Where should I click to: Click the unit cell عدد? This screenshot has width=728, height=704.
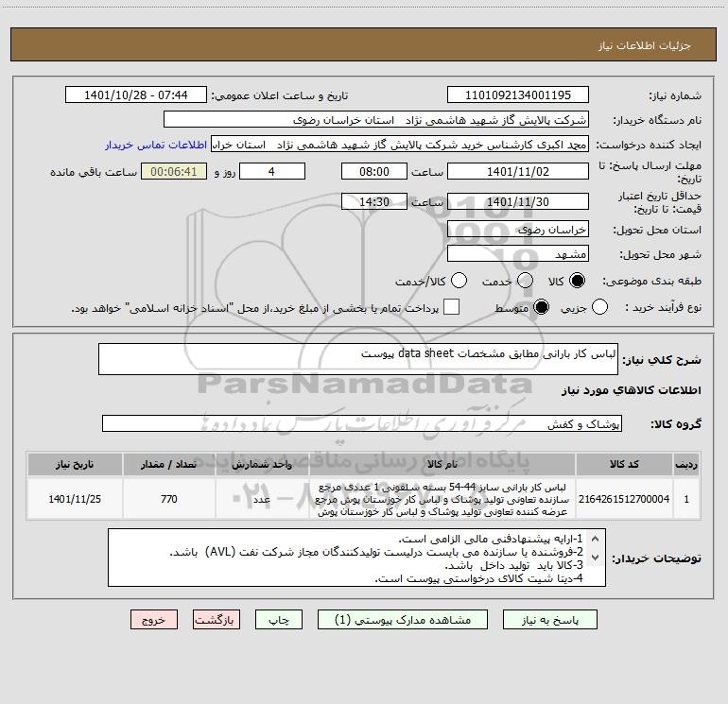coord(262,499)
